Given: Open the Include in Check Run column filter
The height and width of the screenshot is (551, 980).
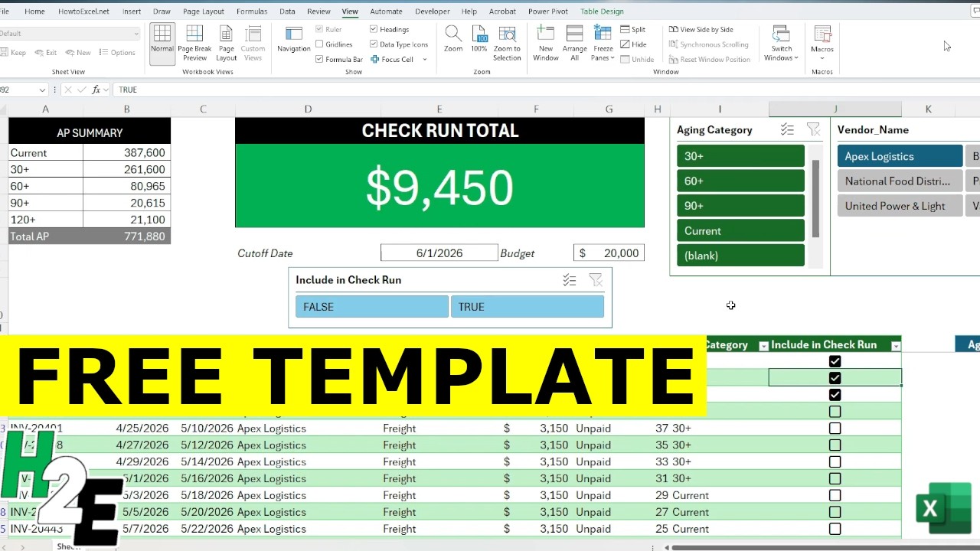Looking at the screenshot, I should pos(896,346).
